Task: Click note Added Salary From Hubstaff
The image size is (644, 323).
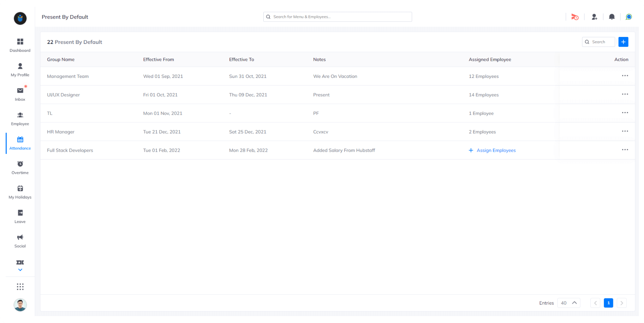Action: (x=344, y=150)
